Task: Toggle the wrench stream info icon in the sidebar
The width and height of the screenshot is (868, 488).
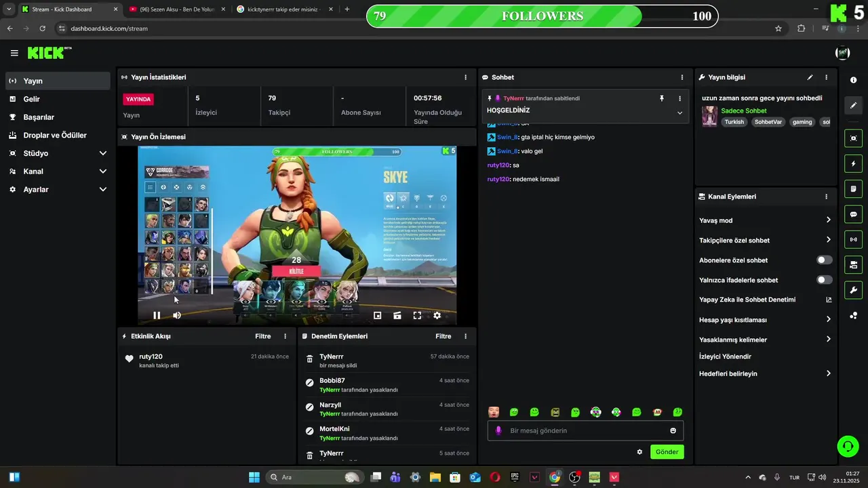Action: [853, 290]
